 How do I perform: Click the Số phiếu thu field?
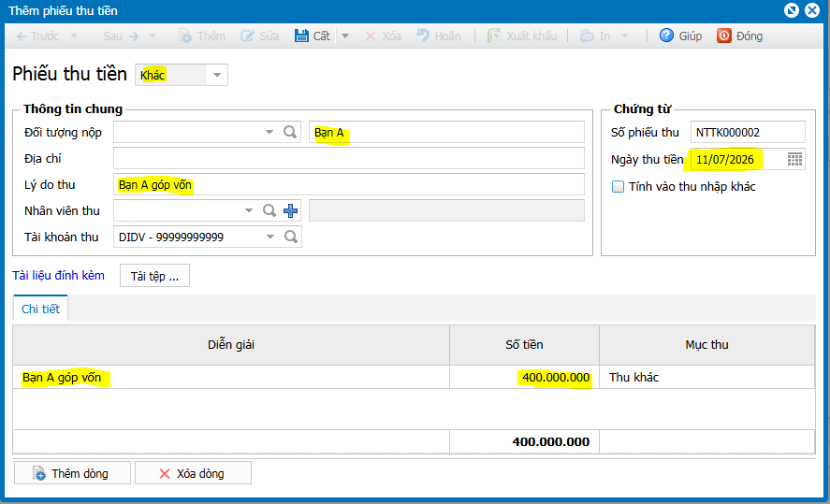click(748, 132)
